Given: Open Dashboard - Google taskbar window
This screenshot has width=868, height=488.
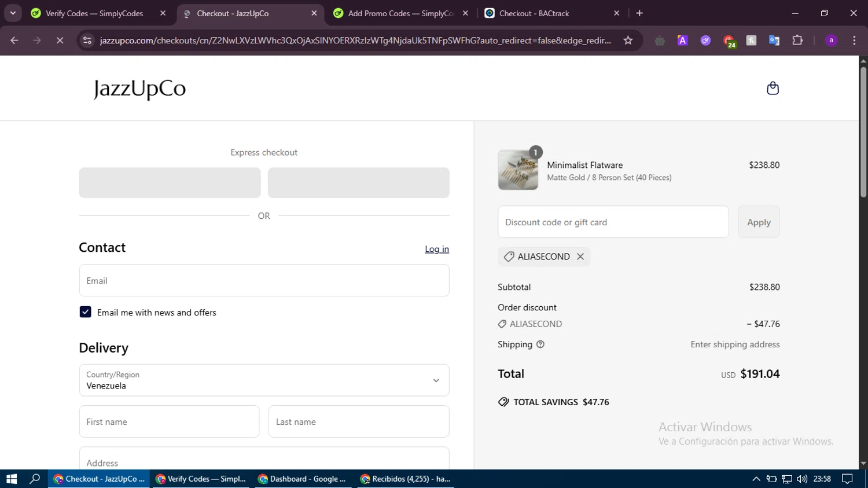Looking at the screenshot, I should 303,479.
